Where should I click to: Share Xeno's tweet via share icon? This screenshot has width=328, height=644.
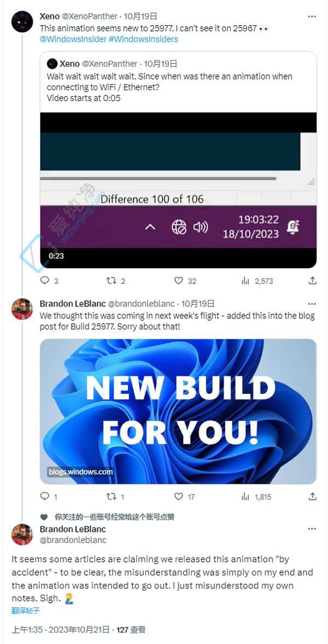click(x=312, y=281)
